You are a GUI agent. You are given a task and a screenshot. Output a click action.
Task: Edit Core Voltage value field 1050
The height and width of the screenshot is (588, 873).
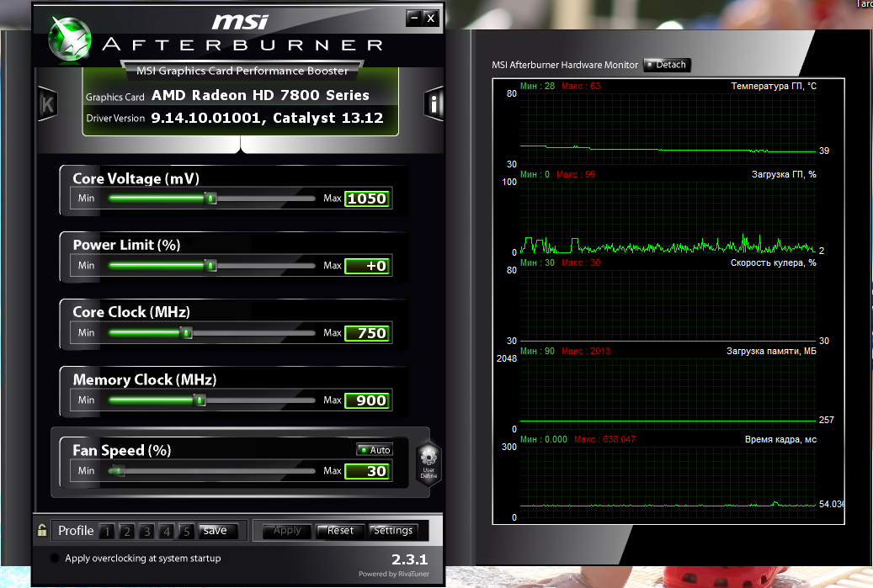(x=368, y=199)
